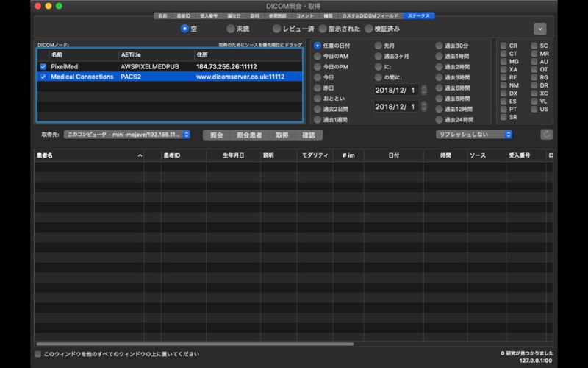Choose the に: date radio button
The height and width of the screenshot is (368, 588).
click(x=379, y=66)
